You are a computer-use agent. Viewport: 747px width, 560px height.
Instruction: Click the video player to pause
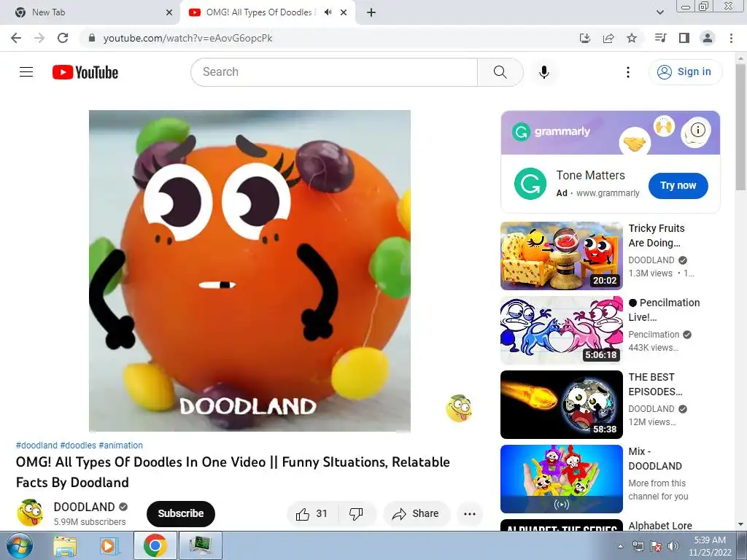click(x=249, y=271)
